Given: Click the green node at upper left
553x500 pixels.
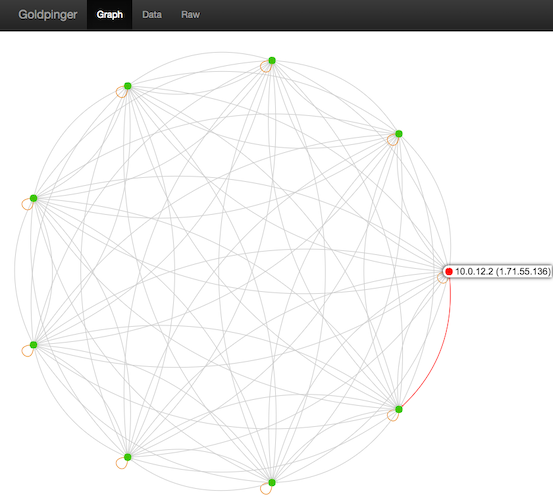Looking at the screenshot, I should click(128, 86).
